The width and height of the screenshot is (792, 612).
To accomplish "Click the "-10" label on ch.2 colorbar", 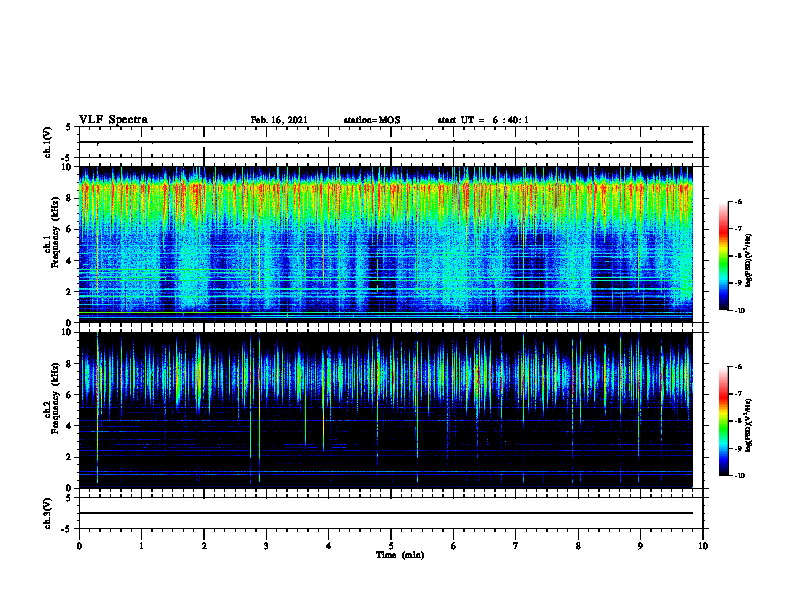I will point(740,476).
